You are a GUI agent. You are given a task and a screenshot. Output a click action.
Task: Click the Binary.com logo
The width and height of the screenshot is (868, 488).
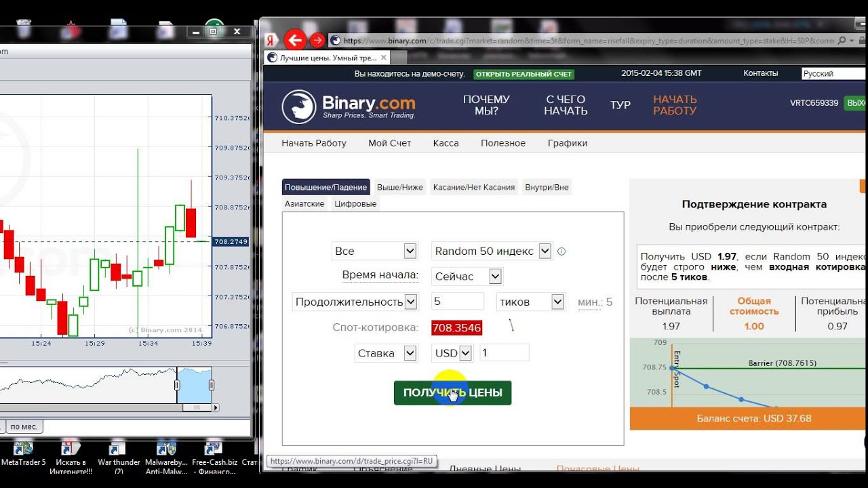pos(349,106)
